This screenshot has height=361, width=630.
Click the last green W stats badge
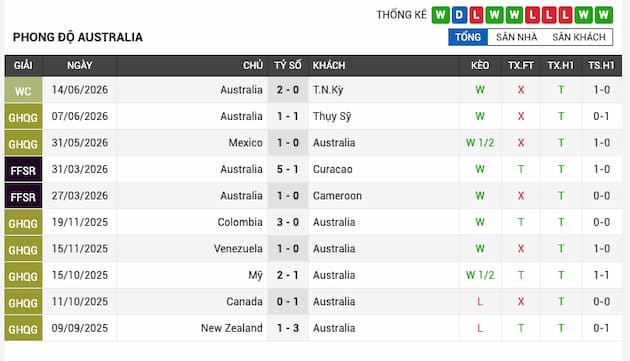click(x=603, y=15)
